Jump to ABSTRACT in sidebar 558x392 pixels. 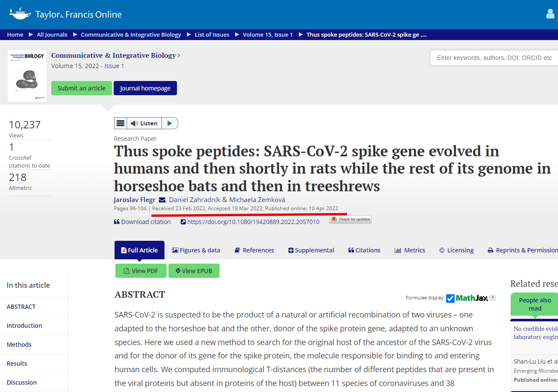(x=21, y=307)
